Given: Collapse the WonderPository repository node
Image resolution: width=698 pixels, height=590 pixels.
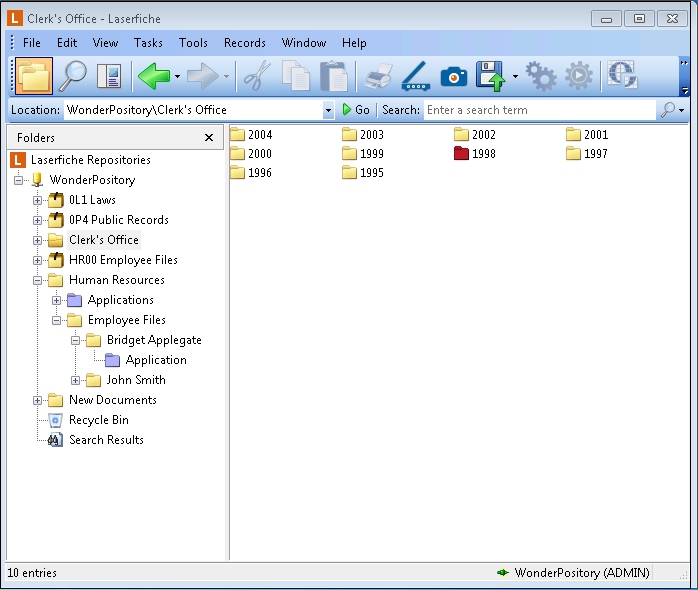Looking at the screenshot, I should [x=18, y=180].
